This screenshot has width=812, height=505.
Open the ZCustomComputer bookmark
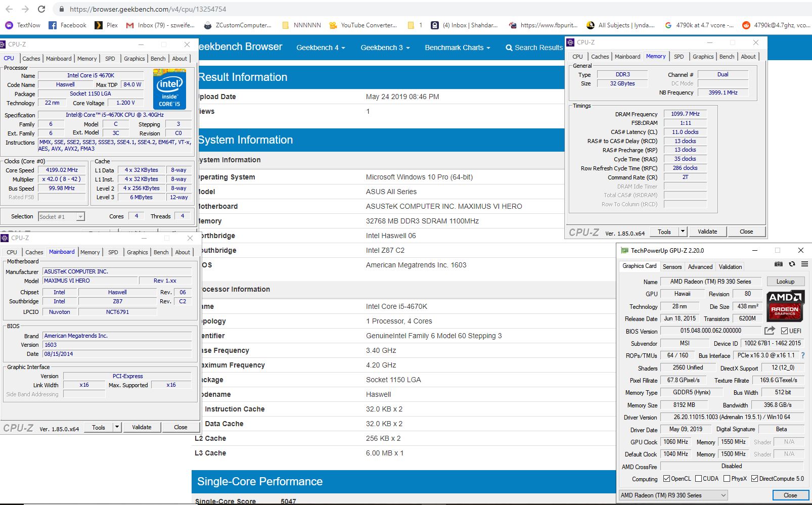click(x=238, y=25)
